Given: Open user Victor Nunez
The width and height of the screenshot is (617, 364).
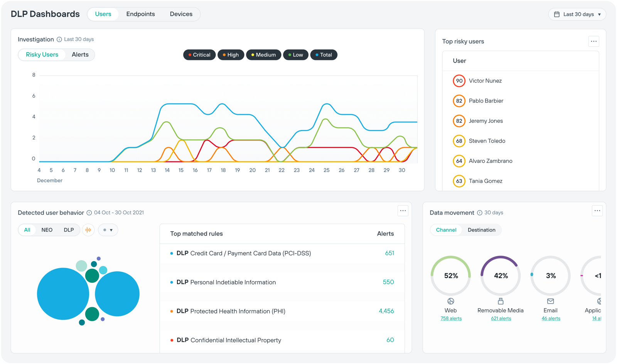Looking at the screenshot, I should click(x=485, y=81).
